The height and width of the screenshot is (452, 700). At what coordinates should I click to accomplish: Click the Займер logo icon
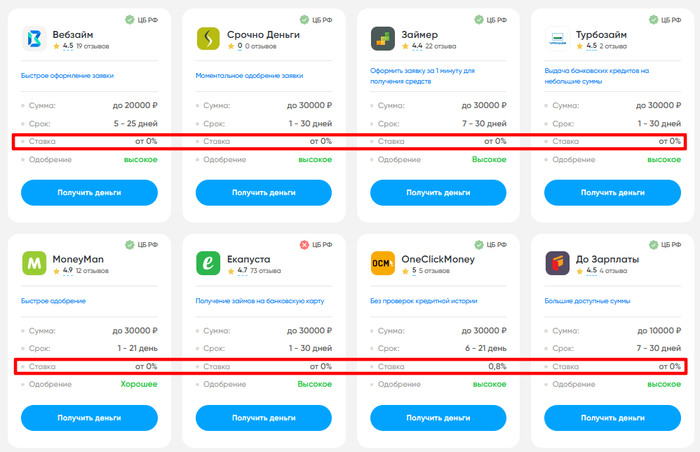pyautogui.click(x=384, y=39)
